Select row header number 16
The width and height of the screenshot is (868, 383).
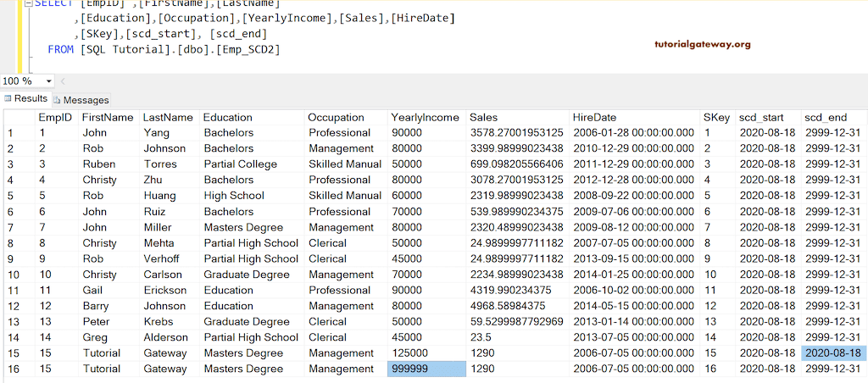click(14, 369)
